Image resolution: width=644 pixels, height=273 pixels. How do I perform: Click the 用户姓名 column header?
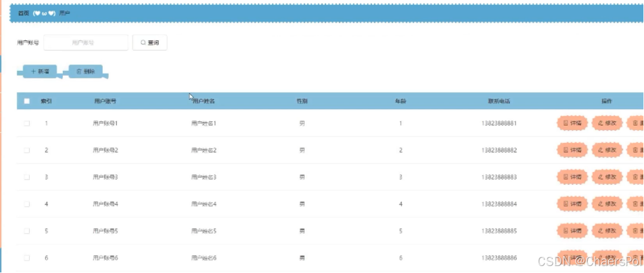click(x=203, y=102)
